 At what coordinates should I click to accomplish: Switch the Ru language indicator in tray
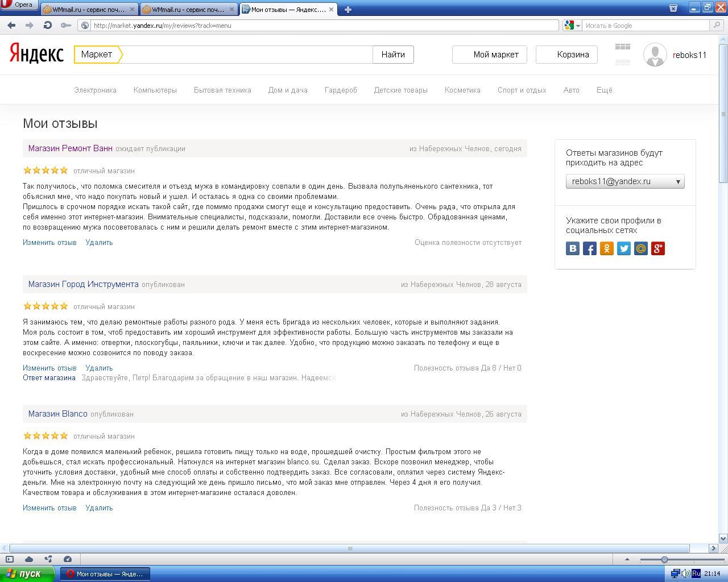click(696, 573)
